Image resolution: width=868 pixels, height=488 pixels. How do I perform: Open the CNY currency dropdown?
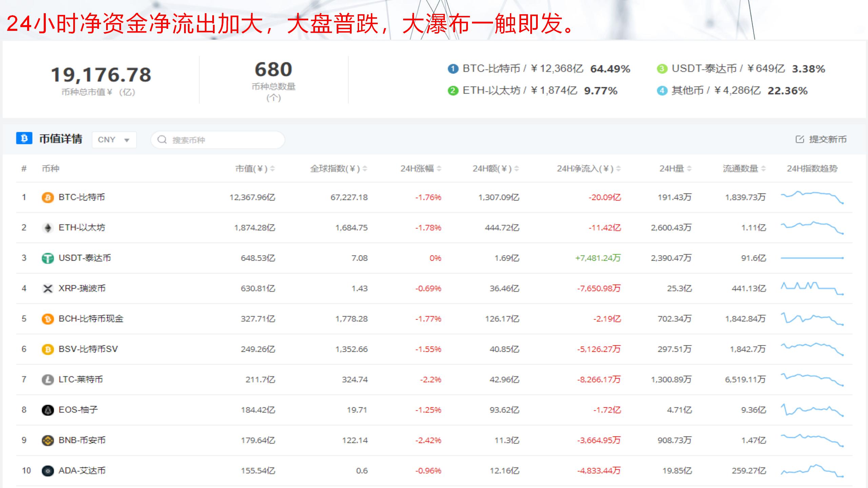point(114,140)
